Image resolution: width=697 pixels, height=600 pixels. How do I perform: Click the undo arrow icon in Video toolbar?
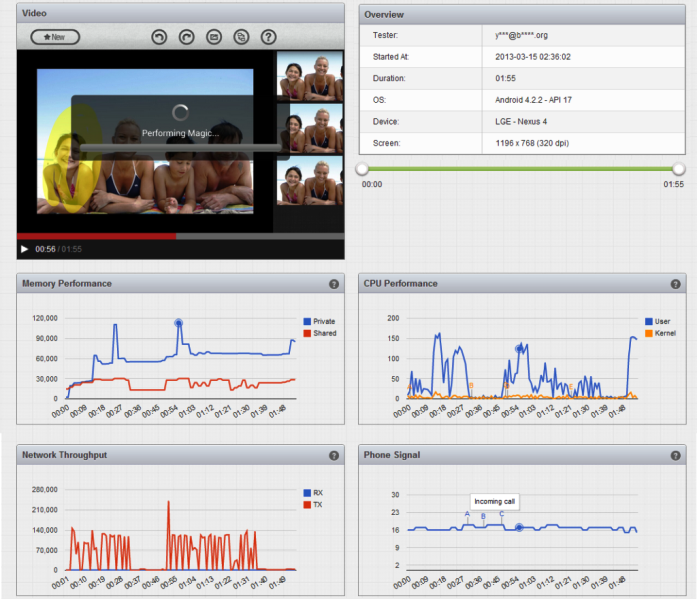[159, 37]
